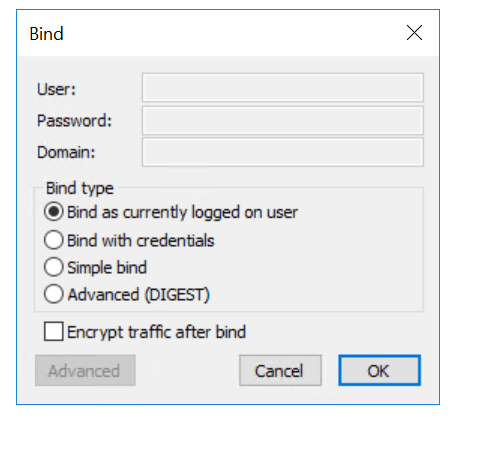Click the Password: label

pyautogui.click(x=74, y=120)
